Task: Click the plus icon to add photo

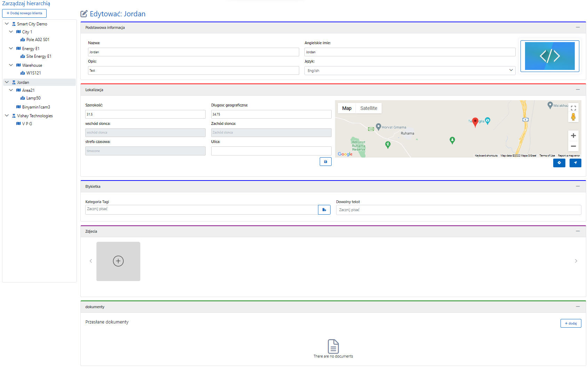Action: (118, 261)
